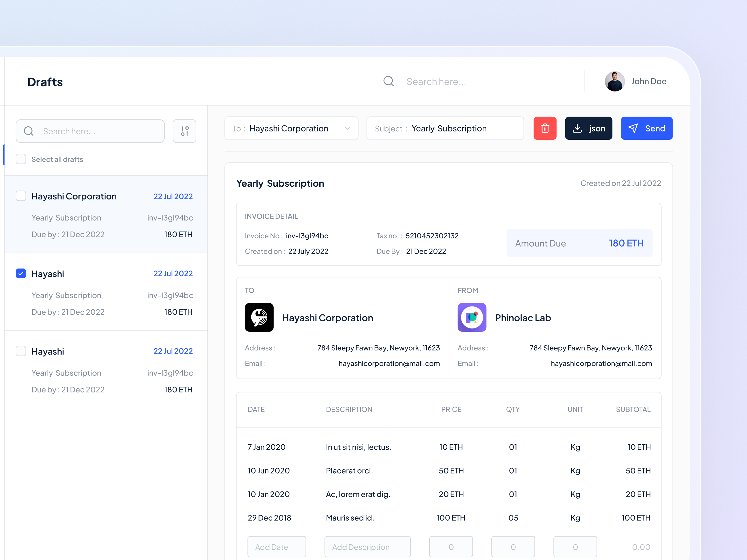This screenshot has height=560, width=747.
Task: Click the Yearly Subscription subject field
Action: click(449, 128)
